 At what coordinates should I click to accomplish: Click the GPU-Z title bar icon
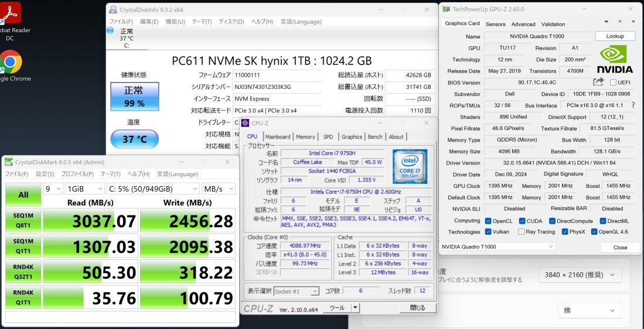click(446, 9)
